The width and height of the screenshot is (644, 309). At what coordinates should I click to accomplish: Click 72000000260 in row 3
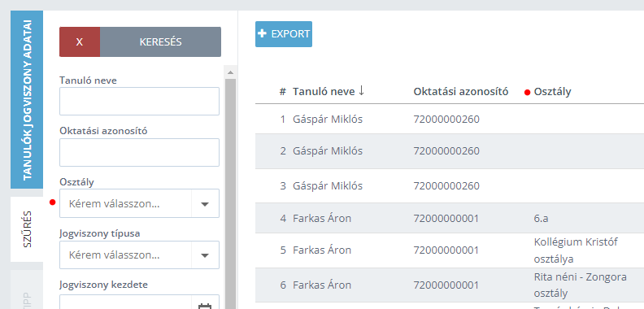point(446,186)
